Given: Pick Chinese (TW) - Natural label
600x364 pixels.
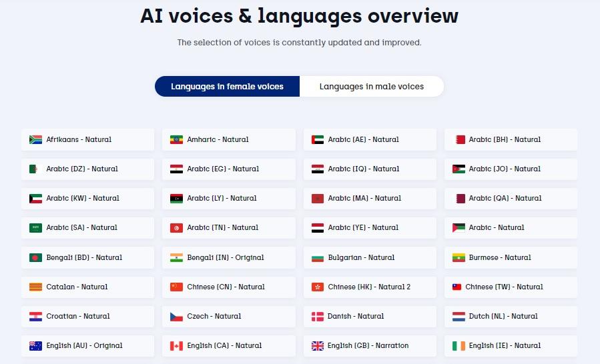Looking at the screenshot, I should [x=504, y=287].
